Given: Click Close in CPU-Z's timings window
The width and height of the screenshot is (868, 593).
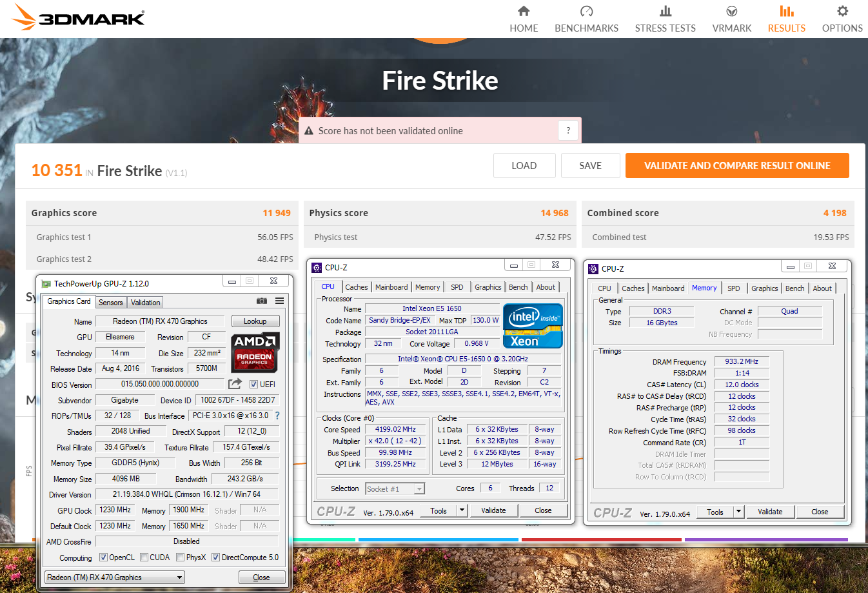Looking at the screenshot, I should coord(820,512).
